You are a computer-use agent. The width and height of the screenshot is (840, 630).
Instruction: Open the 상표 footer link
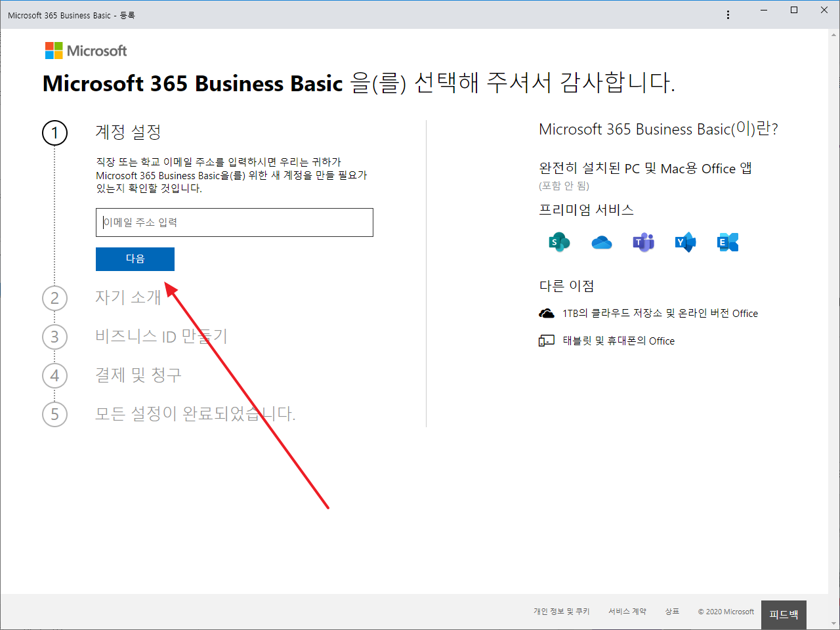point(672,612)
